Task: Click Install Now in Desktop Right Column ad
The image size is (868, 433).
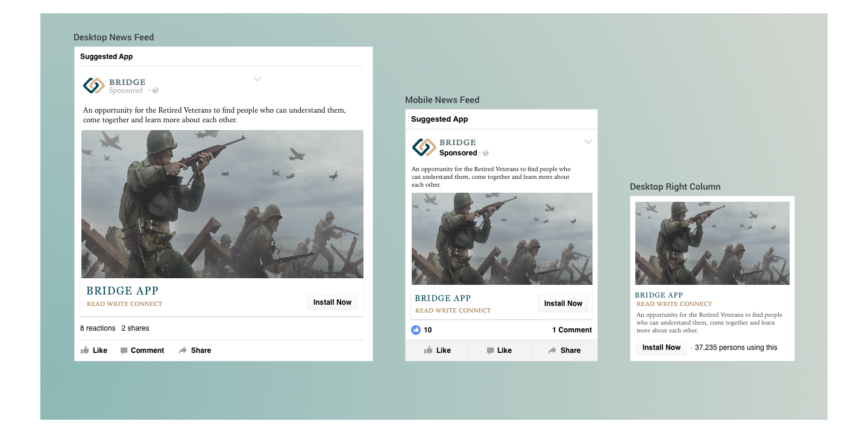Action: coord(661,347)
